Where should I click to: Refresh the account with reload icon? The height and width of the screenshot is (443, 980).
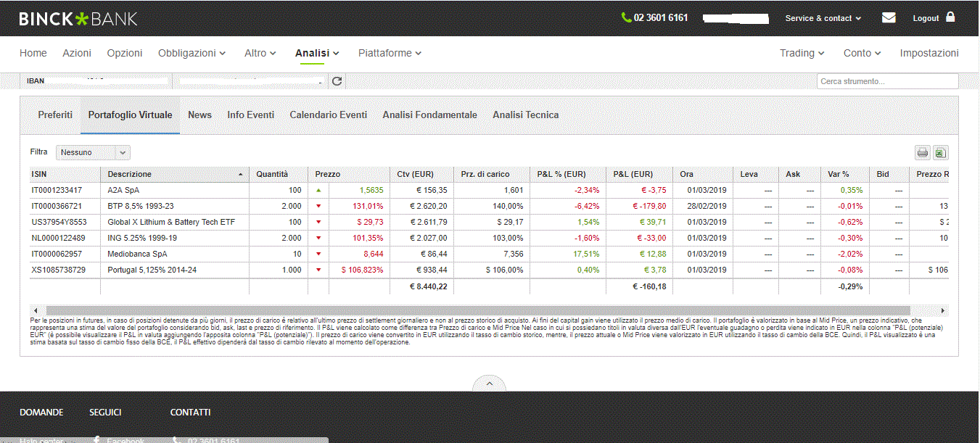pyautogui.click(x=337, y=81)
